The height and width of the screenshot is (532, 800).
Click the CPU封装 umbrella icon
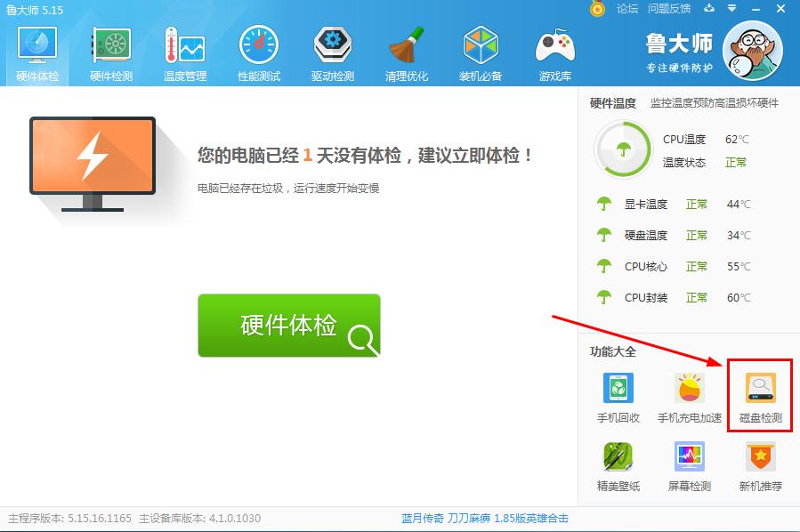click(x=604, y=297)
